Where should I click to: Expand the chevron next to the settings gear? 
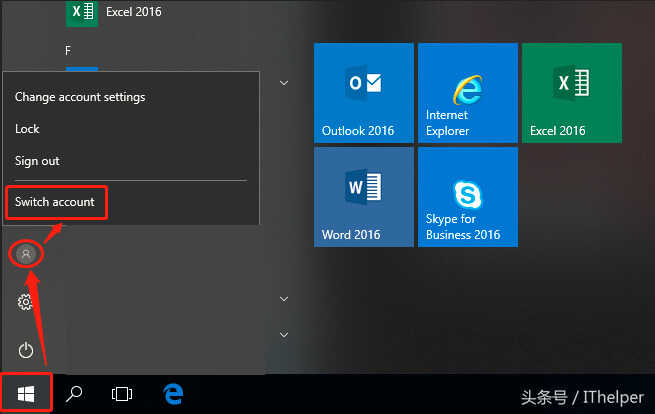pos(284,299)
